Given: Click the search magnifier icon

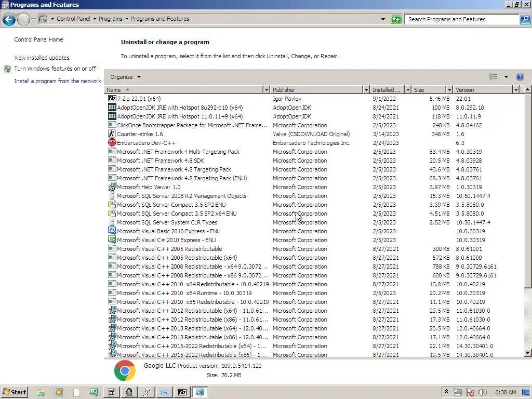Looking at the screenshot, I should (525, 19).
